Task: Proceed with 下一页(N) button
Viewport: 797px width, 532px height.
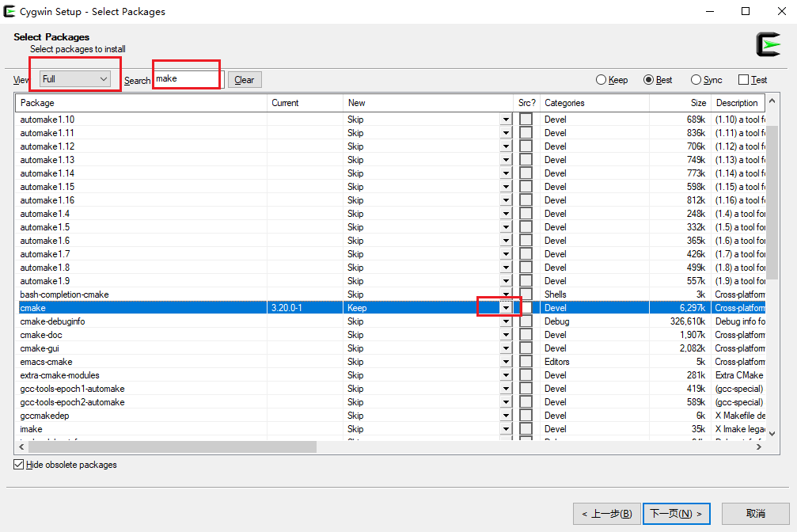Action: pos(677,514)
